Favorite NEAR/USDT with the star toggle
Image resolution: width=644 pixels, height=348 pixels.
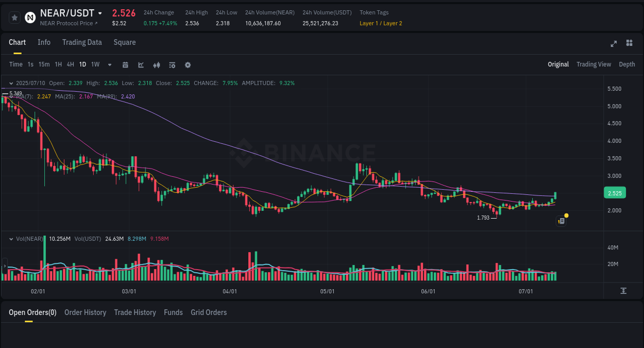pyautogui.click(x=14, y=17)
